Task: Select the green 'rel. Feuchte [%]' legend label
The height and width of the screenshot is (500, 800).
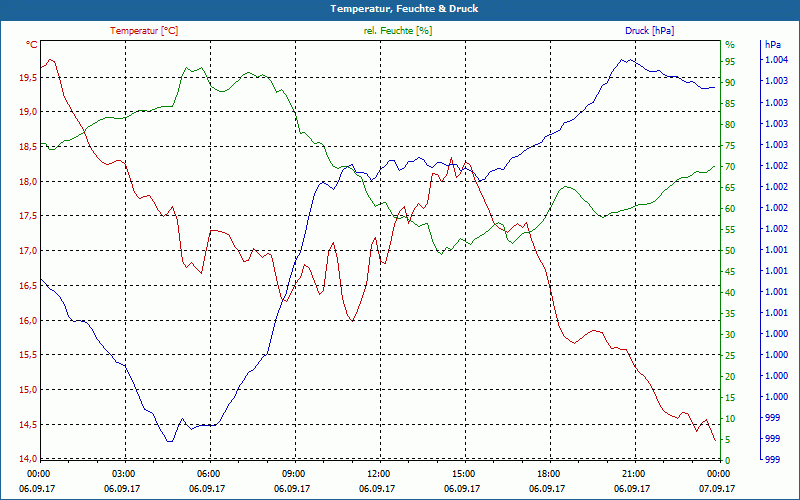Action: click(x=397, y=31)
